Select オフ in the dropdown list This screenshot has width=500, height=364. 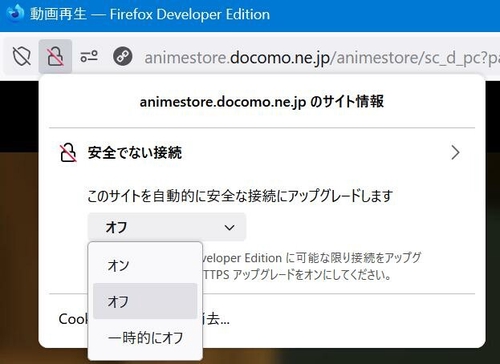coord(145,301)
